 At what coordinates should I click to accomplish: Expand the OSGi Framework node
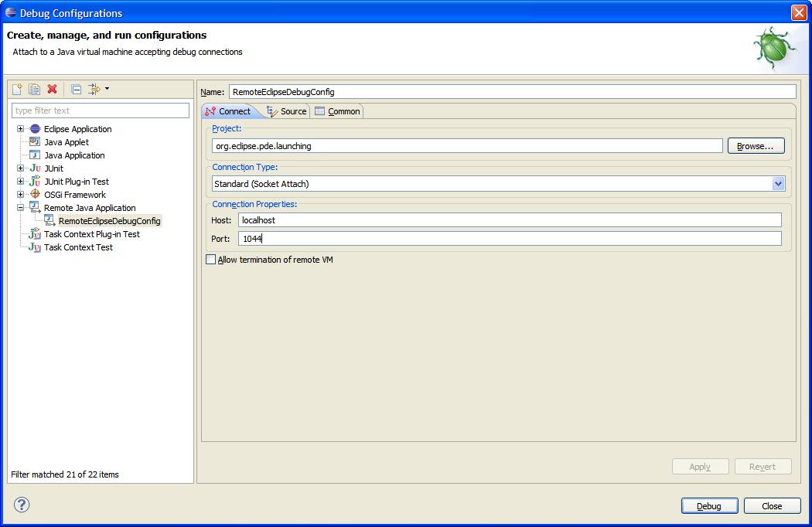20,195
